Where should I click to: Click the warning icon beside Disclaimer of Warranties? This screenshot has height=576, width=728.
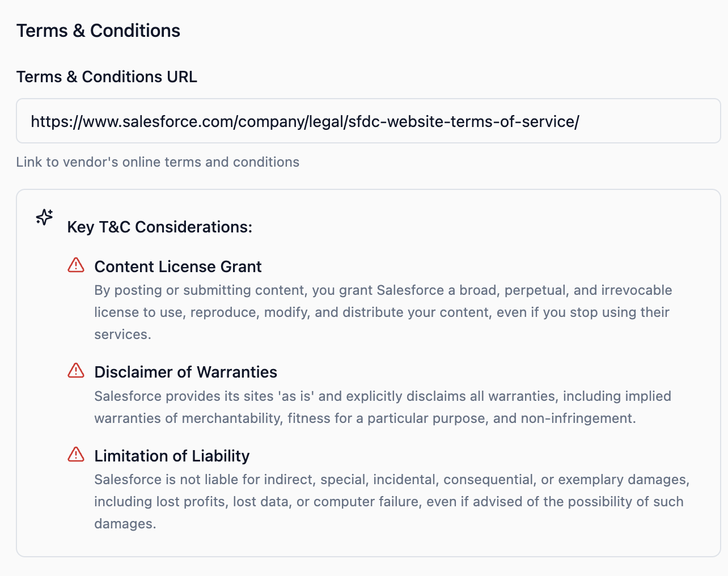click(x=76, y=371)
